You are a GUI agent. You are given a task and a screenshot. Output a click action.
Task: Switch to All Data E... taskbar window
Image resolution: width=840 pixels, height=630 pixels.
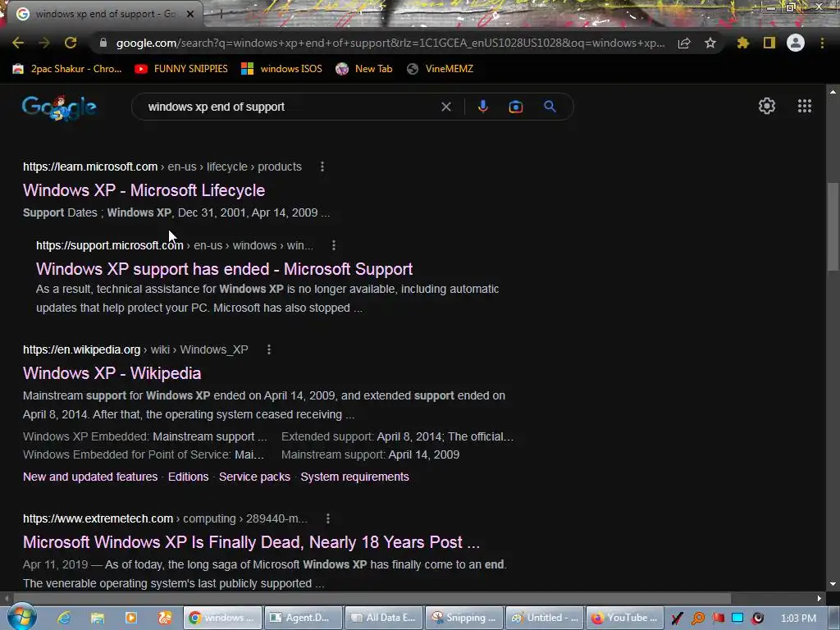pos(384,618)
